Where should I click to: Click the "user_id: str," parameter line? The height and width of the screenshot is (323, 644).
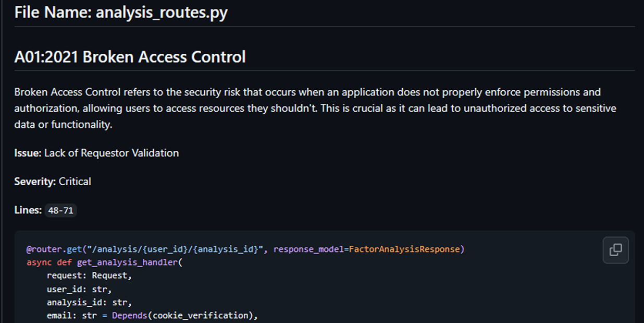click(x=79, y=289)
